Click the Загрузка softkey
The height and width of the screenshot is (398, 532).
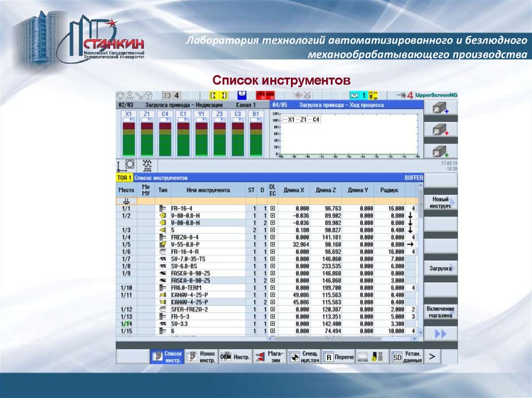441,268
